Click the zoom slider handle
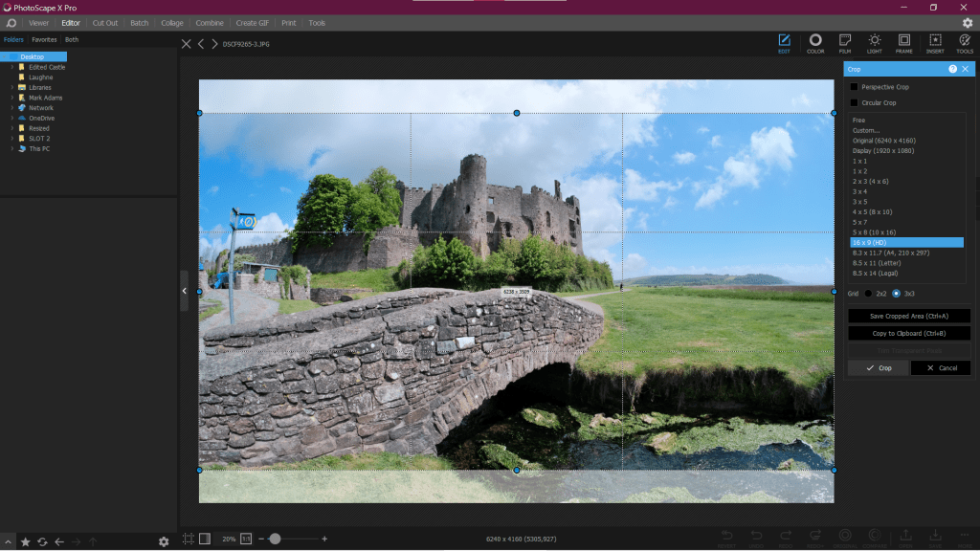Viewport: 980px width, 551px height. (275, 540)
